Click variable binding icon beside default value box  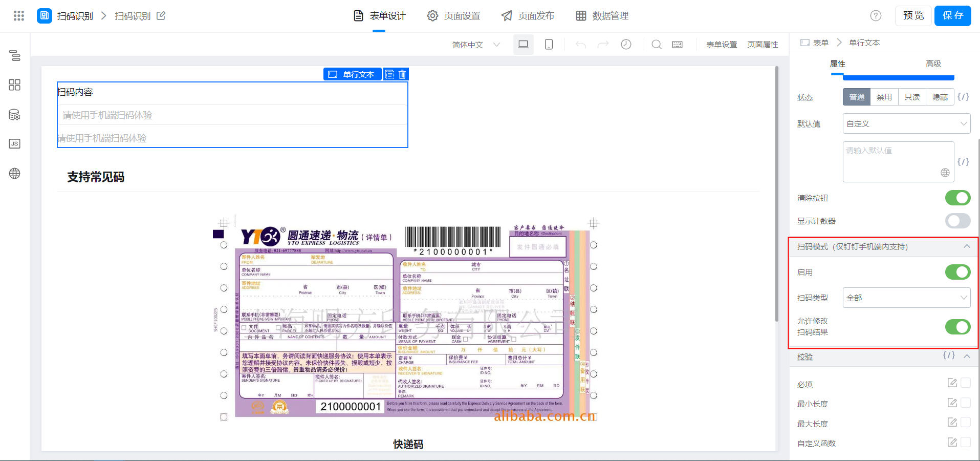963,162
